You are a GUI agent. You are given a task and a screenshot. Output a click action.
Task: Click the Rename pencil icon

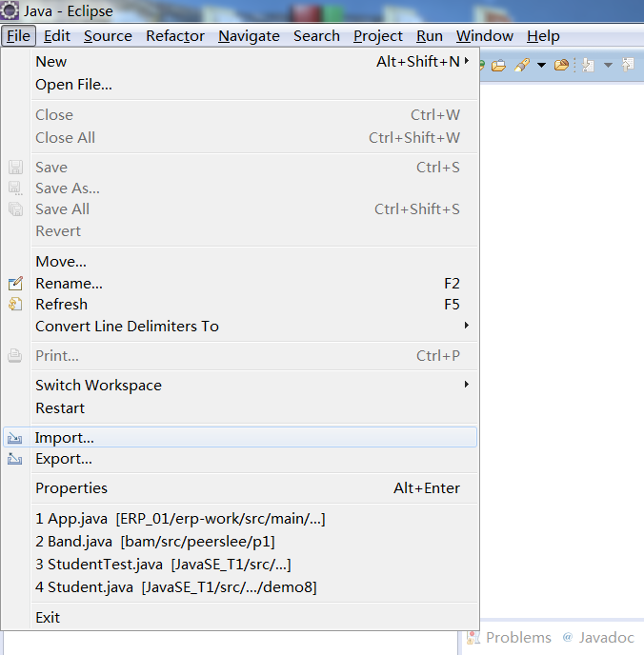click(x=15, y=283)
